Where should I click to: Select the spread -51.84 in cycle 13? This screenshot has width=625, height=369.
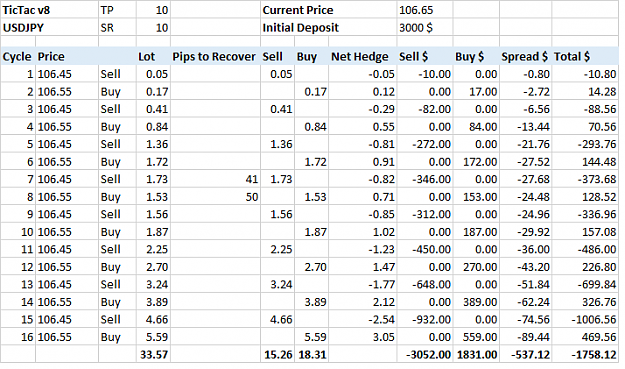pos(525,285)
